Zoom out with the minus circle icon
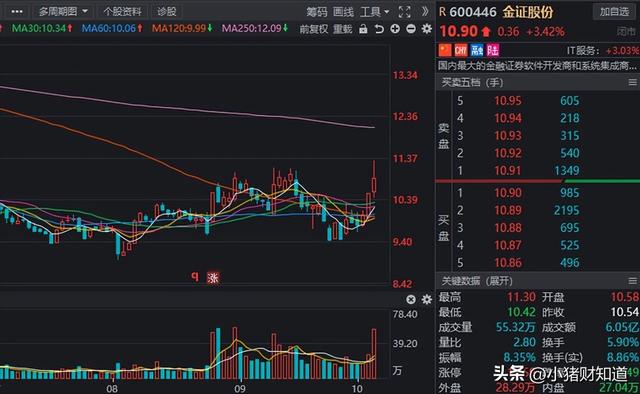640x394 pixels. pyautogui.click(x=411, y=29)
